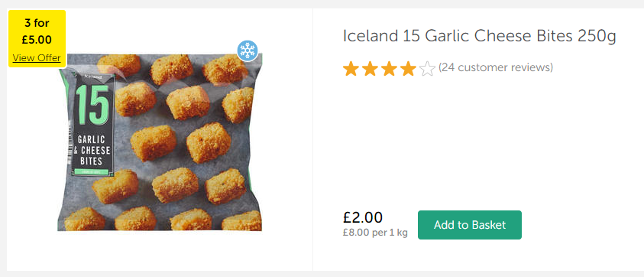Click the large green 15 on packet
This screenshot has width=644, height=277.
[92, 105]
